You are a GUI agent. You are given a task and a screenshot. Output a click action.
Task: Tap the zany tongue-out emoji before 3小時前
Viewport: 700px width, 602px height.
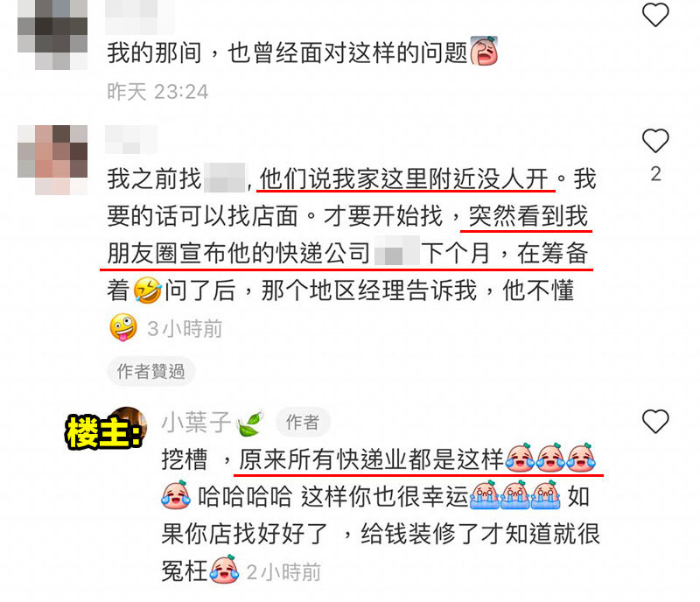123,327
